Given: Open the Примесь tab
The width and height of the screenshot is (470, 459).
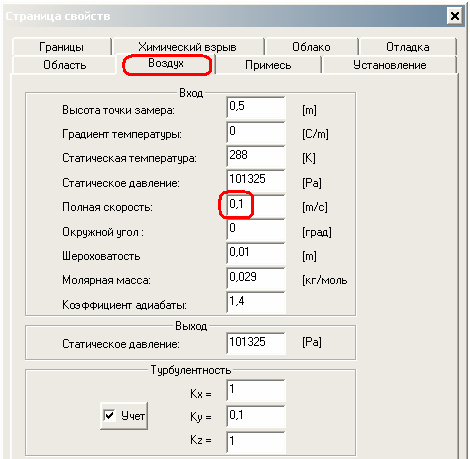Looking at the screenshot, I should 268,65.
